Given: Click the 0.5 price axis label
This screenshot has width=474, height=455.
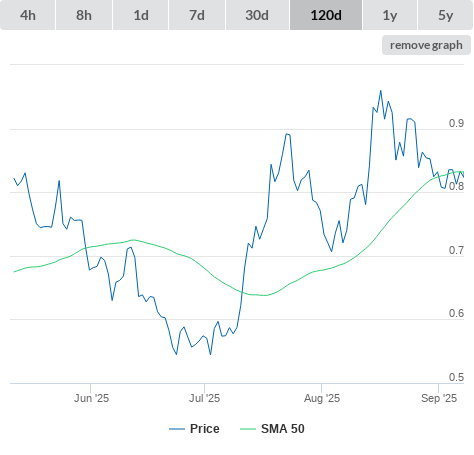Looking at the screenshot, I should 456,377.
